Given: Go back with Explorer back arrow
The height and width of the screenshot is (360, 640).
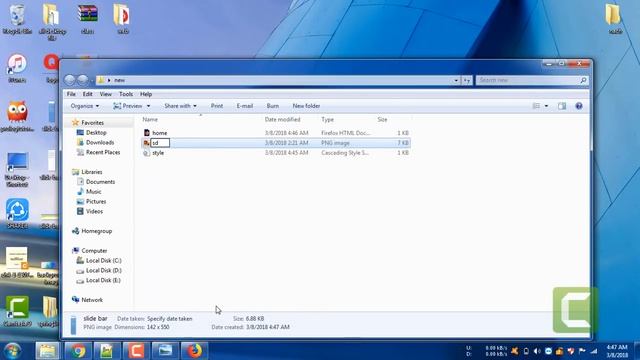Looking at the screenshot, I should pyautogui.click(x=70, y=80).
